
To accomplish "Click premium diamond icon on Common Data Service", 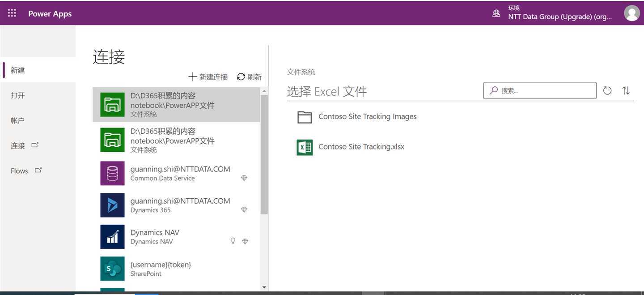I will coord(244,178).
